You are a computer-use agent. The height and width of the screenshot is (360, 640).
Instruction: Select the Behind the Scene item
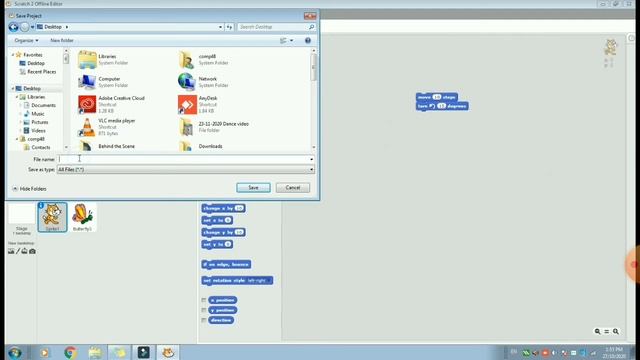coord(116,146)
